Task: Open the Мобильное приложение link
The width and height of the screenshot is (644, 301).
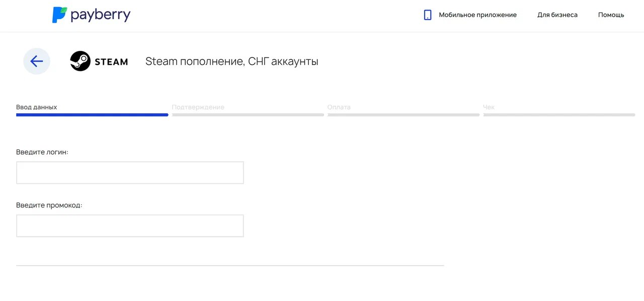Action: (x=477, y=15)
